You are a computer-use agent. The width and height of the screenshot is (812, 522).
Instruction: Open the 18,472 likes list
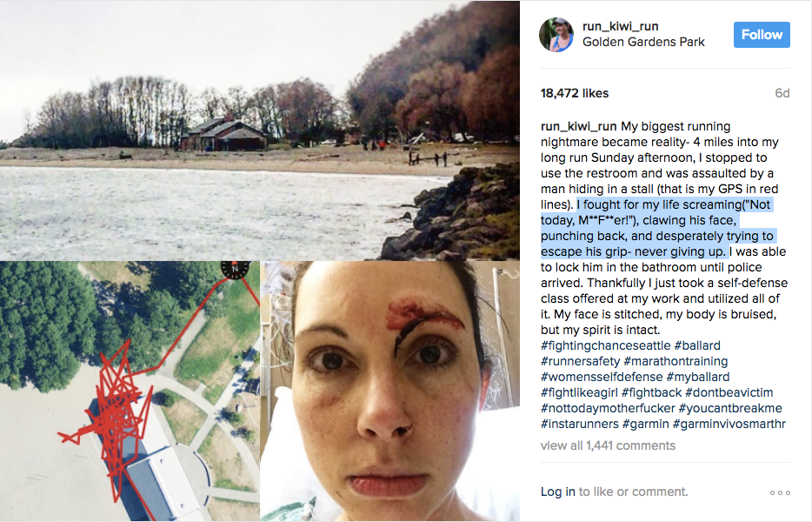point(575,93)
